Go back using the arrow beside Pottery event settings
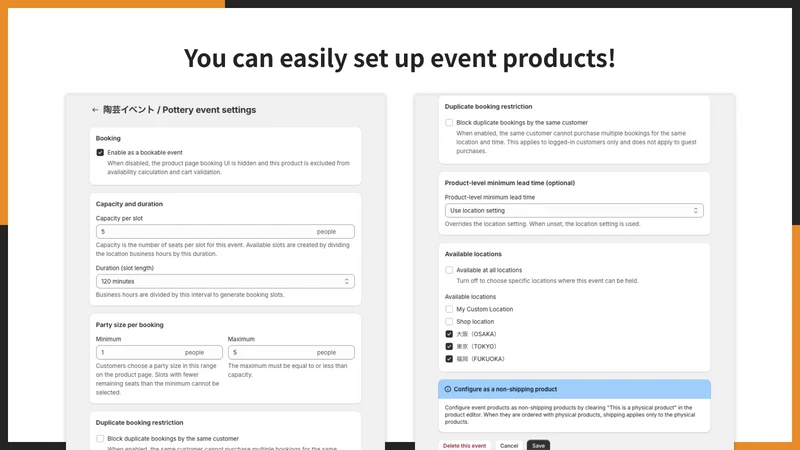This screenshot has width=800, height=450. (x=95, y=110)
